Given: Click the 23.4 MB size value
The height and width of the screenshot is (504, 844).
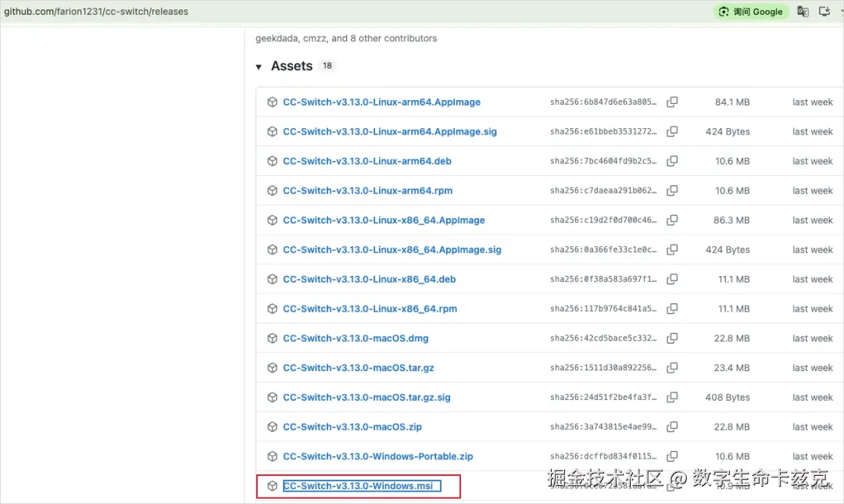Looking at the screenshot, I should [731, 368].
